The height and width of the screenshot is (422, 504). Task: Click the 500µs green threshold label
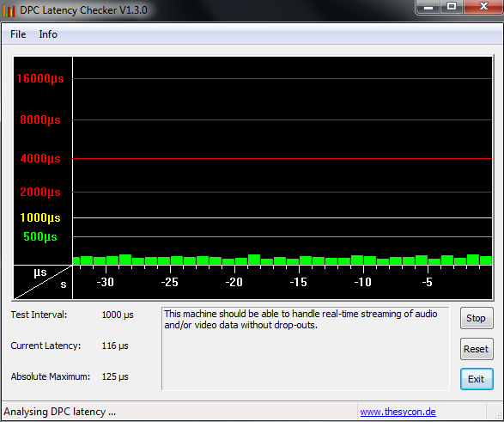pyautogui.click(x=40, y=236)
